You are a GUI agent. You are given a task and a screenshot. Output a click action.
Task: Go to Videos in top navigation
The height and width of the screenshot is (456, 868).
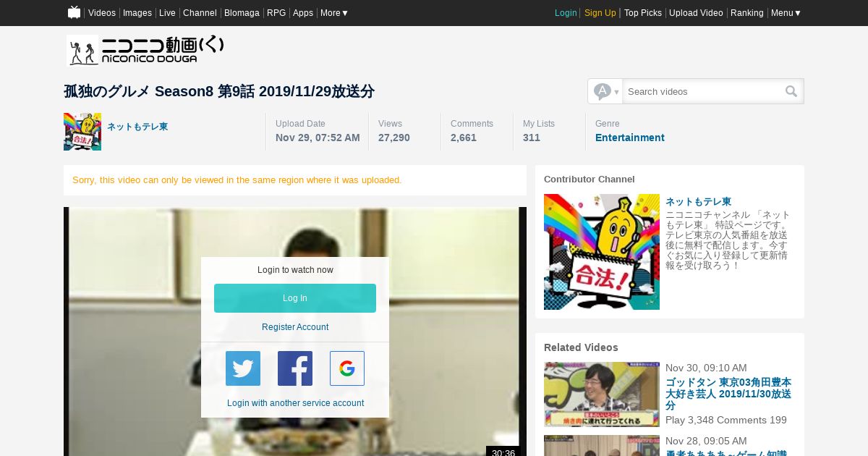(102, 13)
